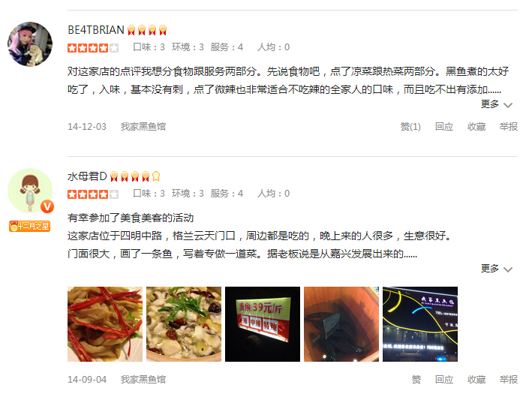Click 赞 on 水母君D's review
This screenshot has height=394, width=532.
[416, 380]
